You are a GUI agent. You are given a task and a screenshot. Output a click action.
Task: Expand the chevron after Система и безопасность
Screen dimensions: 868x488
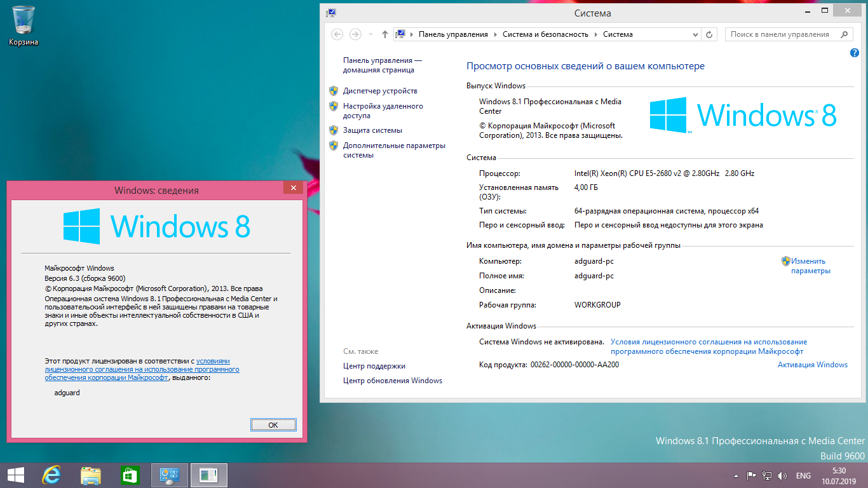[x=595, y=34]
